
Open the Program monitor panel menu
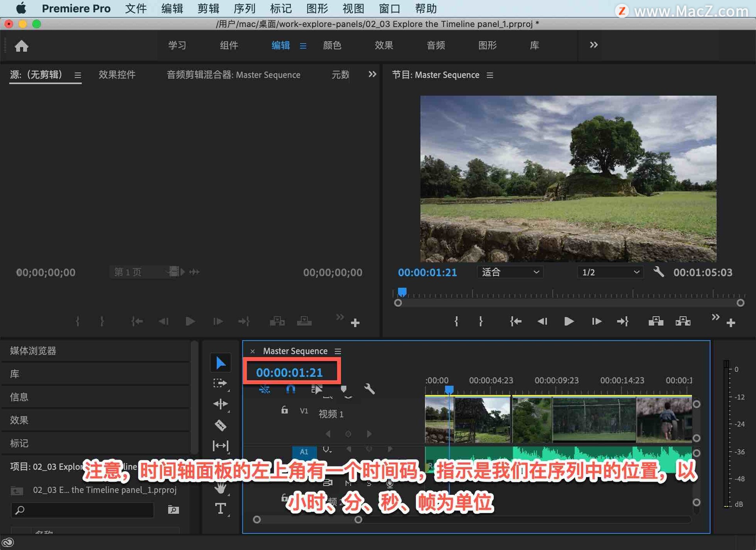(489, 75)
